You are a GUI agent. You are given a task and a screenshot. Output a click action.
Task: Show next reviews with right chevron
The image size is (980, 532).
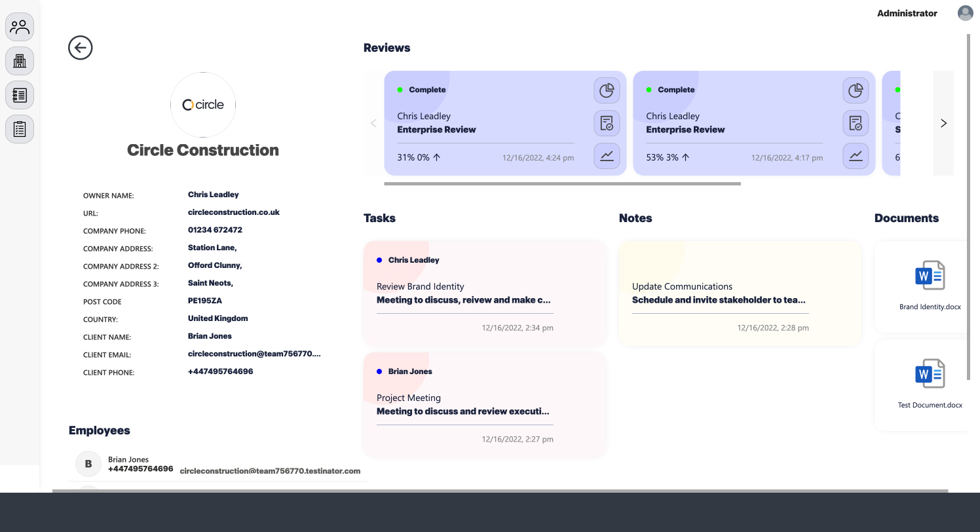pyautogui.click(x=943, y=123)
